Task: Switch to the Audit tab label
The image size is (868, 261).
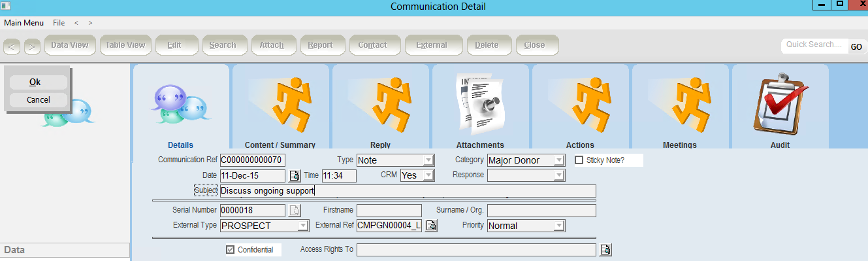Action: coord(780,145)
